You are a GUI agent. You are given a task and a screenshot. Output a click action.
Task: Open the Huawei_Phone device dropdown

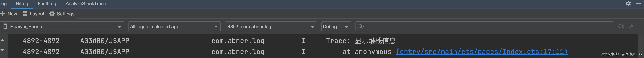click(119, 27)
